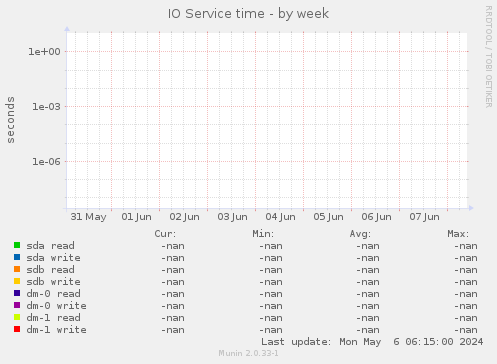Viewport: 497px width, 364px height.
Task: Select the 'sdb read' legend label
Action: (x=50, y=270)
